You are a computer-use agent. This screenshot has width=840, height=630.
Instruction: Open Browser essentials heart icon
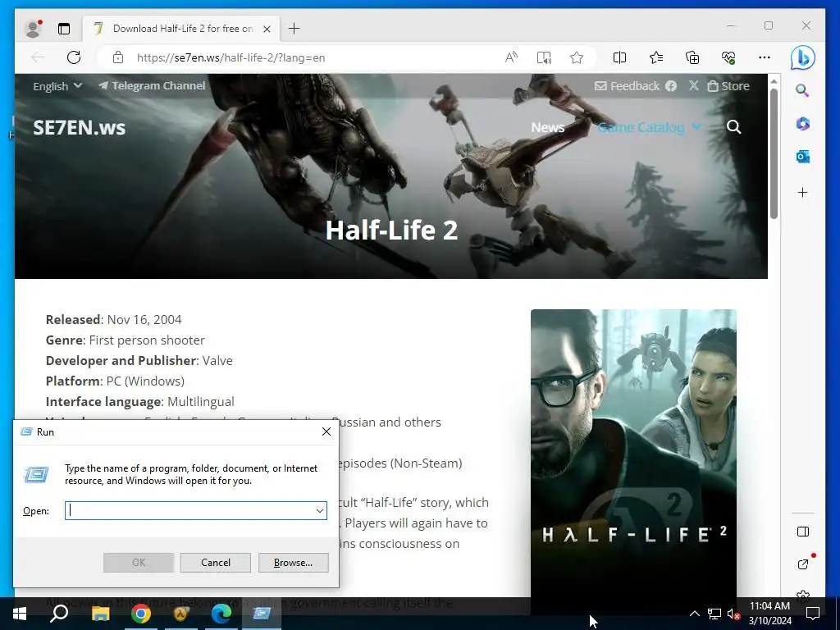(728, 57)
